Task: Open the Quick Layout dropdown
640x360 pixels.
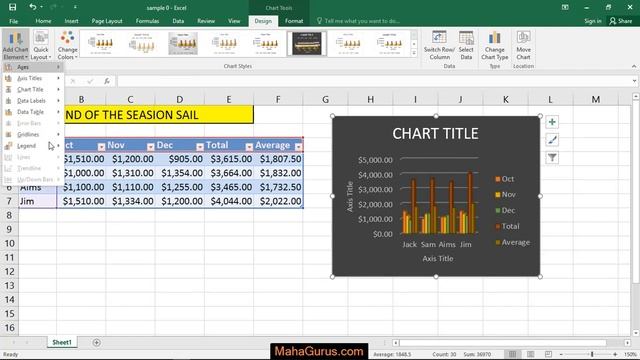Action: (x=41, y=45)
